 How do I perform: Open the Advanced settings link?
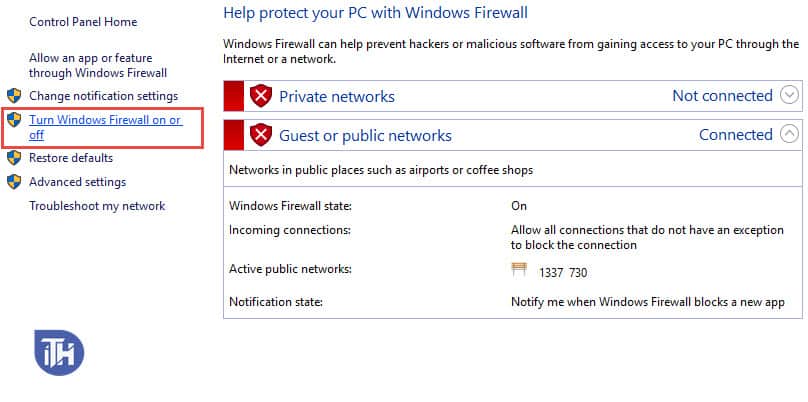[77, 182]
